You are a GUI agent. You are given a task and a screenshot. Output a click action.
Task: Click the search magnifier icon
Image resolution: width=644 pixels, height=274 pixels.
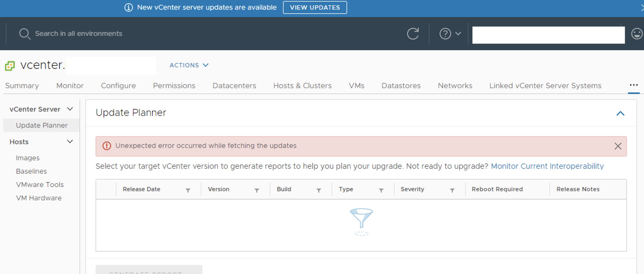coord(25,34)
